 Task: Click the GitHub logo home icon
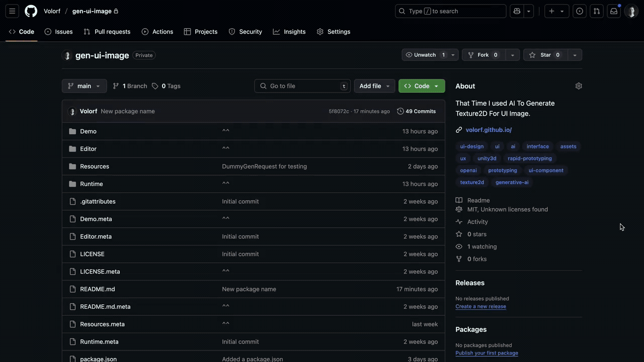31,11
